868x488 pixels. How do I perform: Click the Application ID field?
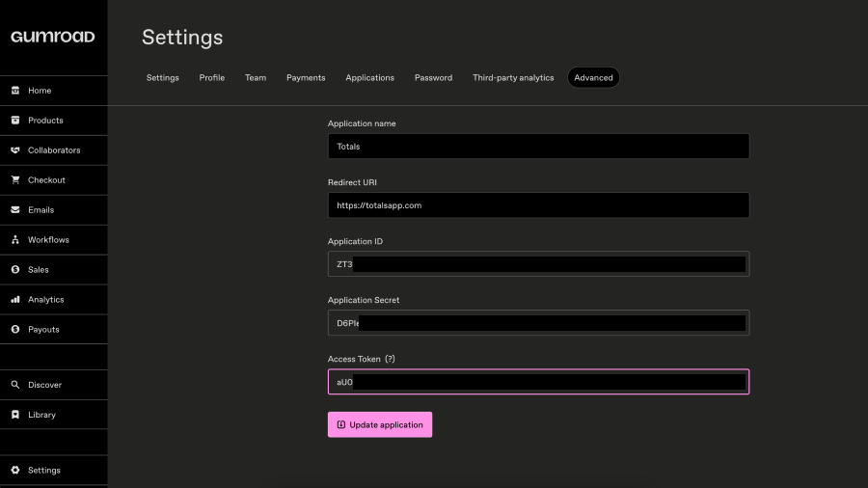pyautogui.click(x=538, y=264)
